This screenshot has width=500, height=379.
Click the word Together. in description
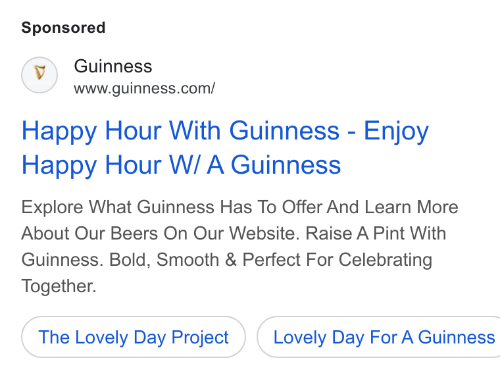click(59, 286)
